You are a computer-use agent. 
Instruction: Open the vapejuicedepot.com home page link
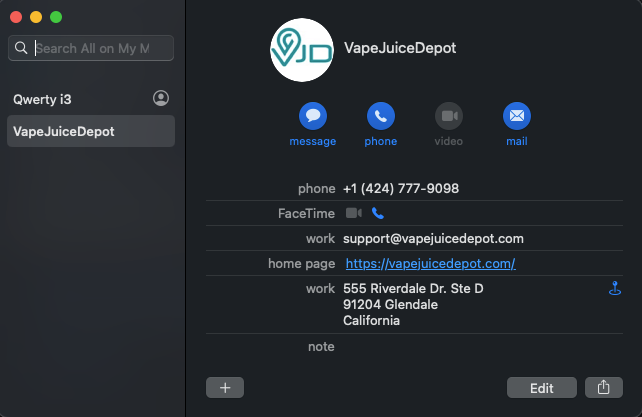click(x=431, y=263)
